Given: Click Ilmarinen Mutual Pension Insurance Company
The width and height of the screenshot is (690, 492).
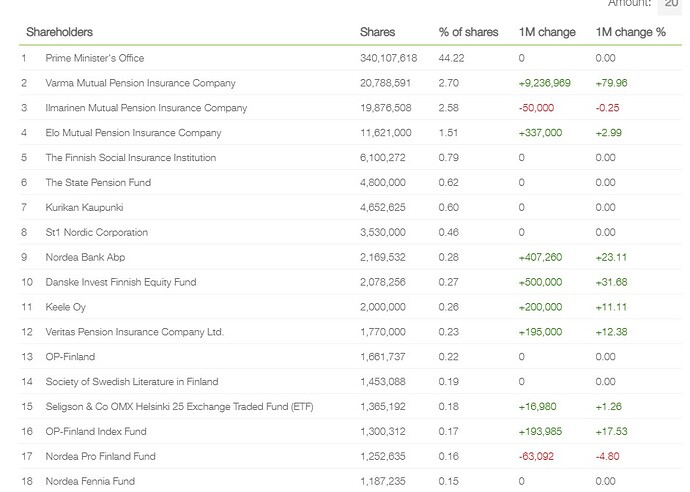Looking at the screenshot, I should point(146,108).
